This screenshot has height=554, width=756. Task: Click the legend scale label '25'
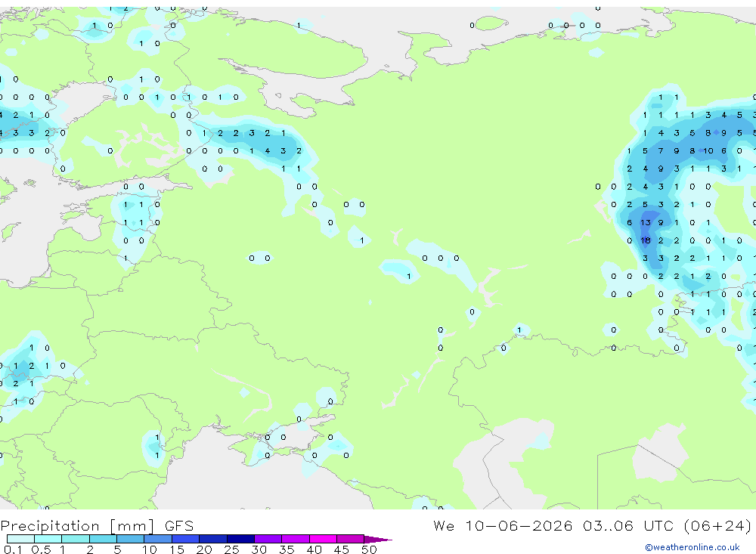[231, 549]
